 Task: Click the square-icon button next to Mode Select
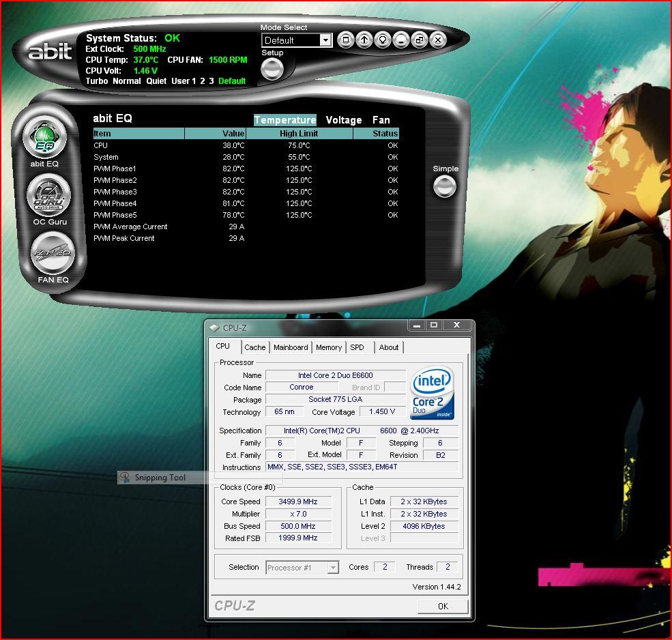pyautogui.click(x=345, y=40)
